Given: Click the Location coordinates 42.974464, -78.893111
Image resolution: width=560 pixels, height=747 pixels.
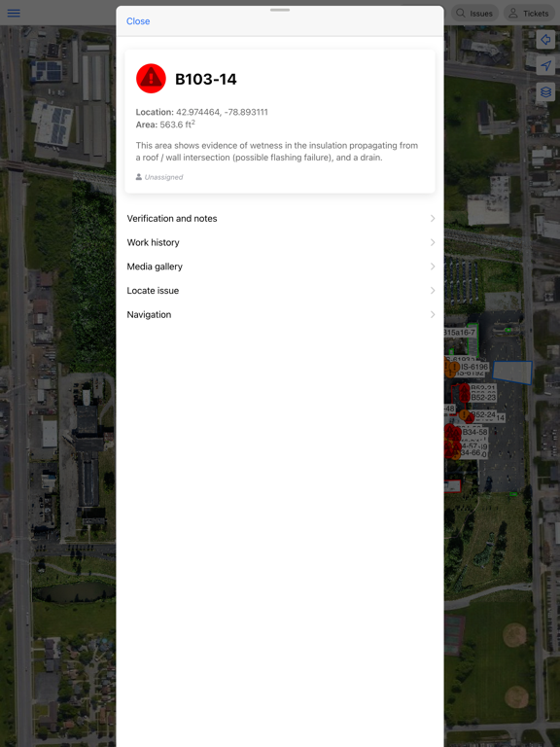Looking at the screenshot, I should pos(222,112).
